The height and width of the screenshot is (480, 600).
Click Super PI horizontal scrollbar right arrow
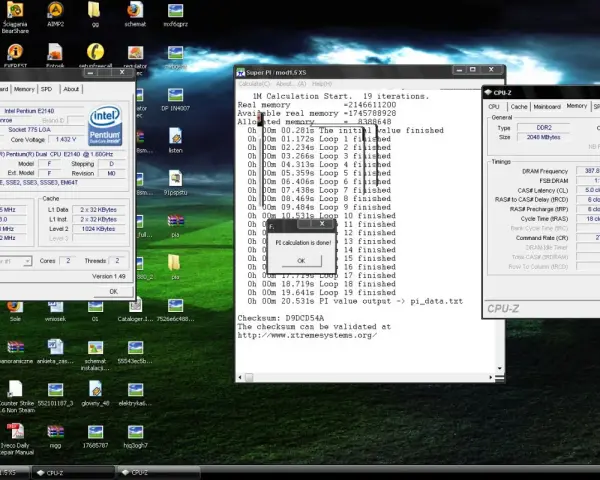click(491, 377)
